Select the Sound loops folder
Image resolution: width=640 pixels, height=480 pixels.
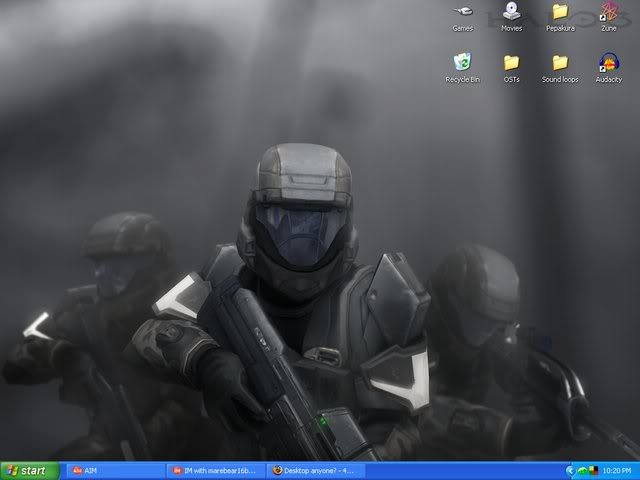click(x=560, y=69)
